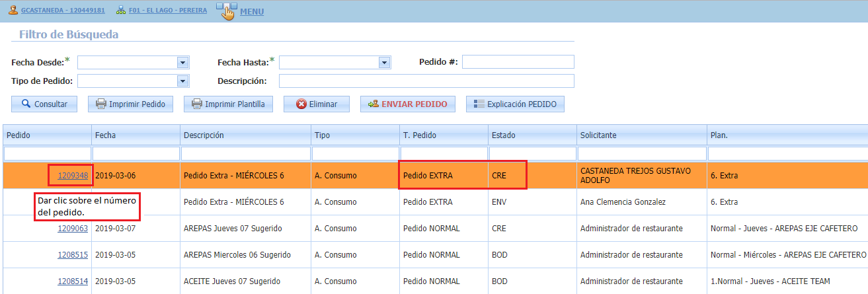Screen dimensions: 868x294
Task: Sort by the Pedido column header
Action: tap(46, 135)
